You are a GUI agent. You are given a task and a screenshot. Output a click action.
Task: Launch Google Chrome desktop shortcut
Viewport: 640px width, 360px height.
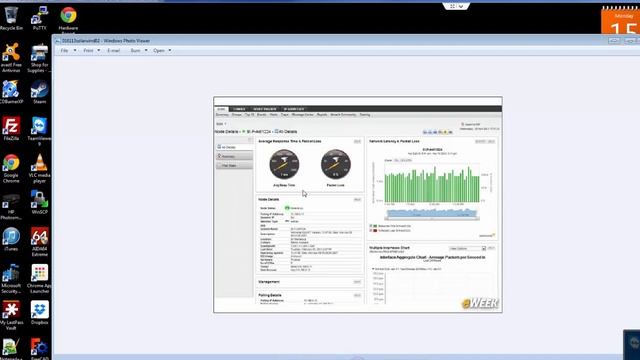click(x=11, y=168)
